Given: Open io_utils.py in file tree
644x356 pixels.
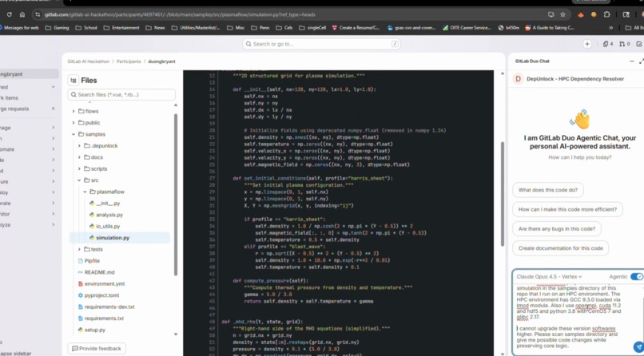Looking at the screenshot, I should pos(108,226).
